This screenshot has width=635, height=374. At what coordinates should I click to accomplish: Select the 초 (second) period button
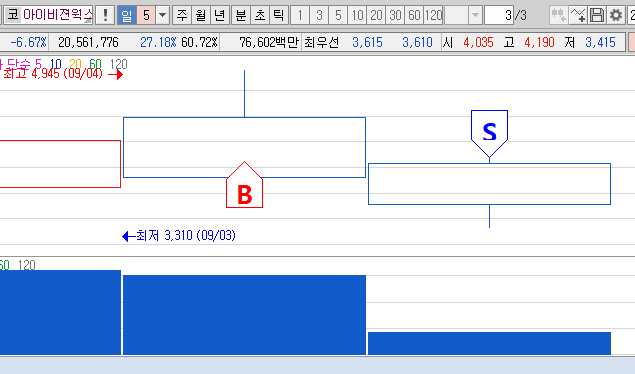[x=260, y=15]
